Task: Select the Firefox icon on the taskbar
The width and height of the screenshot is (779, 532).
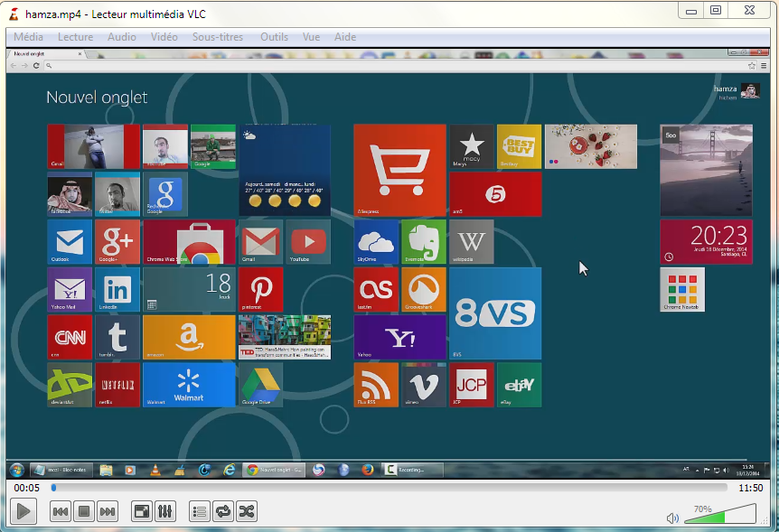Action: point(368,470)
